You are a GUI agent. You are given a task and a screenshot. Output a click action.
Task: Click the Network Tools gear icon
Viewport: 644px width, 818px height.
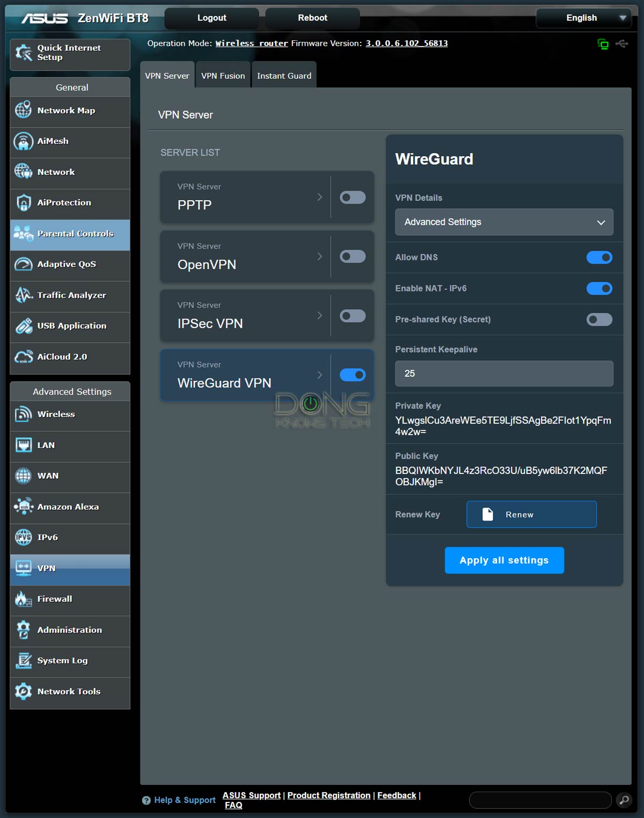23,691
